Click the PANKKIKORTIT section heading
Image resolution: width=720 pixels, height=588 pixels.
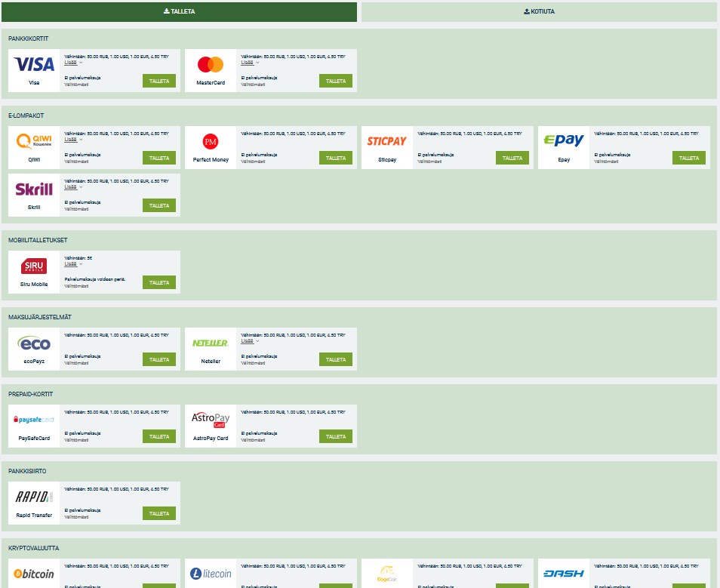pos(28,38)
